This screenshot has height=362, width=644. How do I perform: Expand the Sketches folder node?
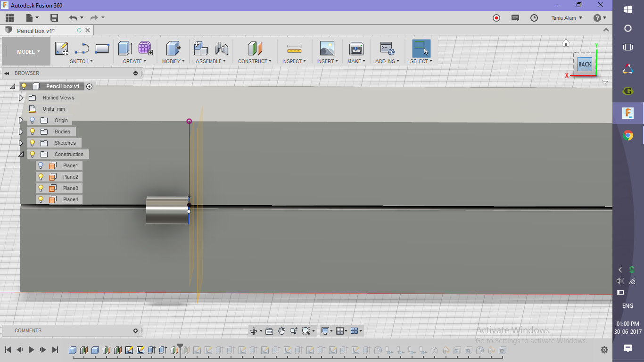(21, 143)
